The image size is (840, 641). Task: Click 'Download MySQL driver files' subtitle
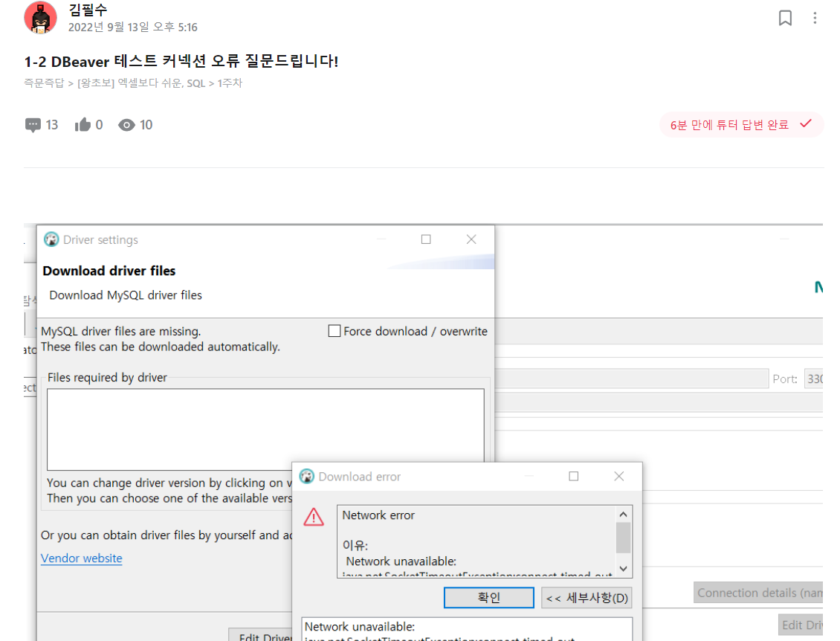click(x=126, y=295)
